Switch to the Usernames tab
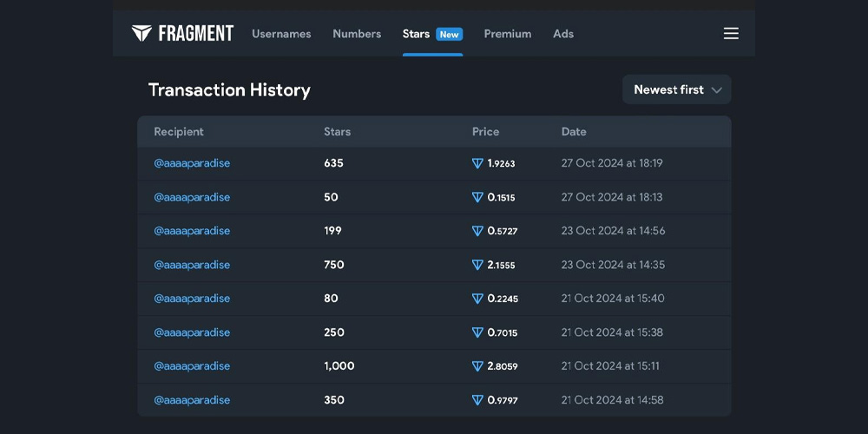This screenshot has width=868, height=434. (x=281, y=34)
